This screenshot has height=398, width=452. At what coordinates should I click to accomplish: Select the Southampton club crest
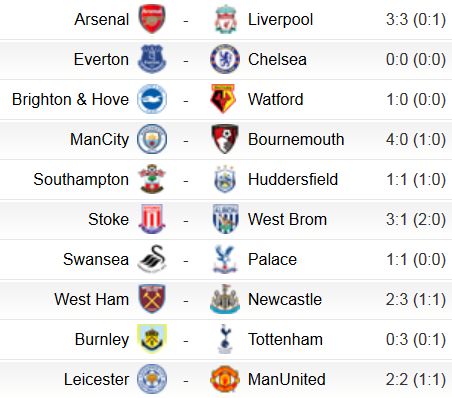pyautogui.click(x=152, y=179)
